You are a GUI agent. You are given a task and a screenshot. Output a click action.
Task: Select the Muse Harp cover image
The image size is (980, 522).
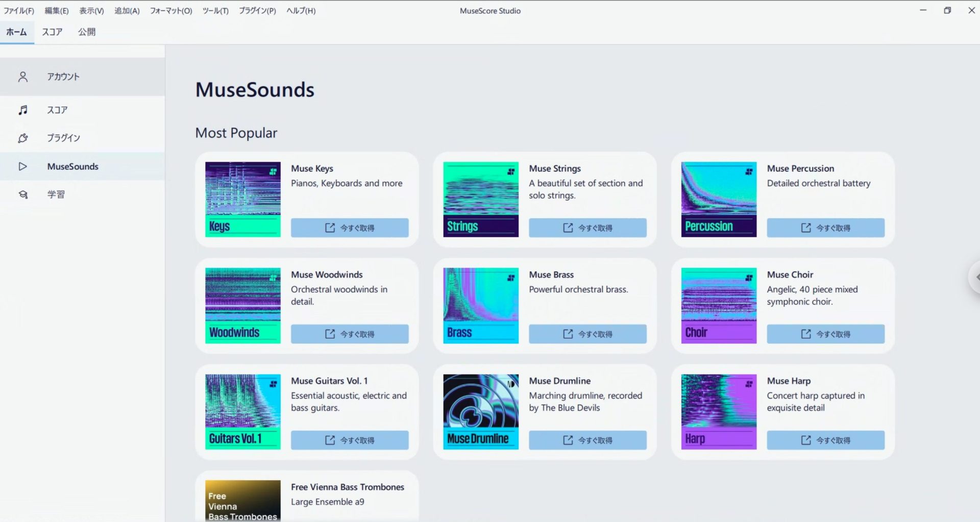pos(719,411)
